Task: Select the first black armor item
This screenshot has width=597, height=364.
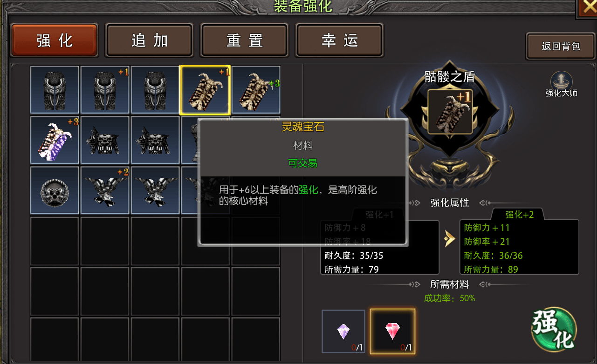Action: click(x=55, y=90)
